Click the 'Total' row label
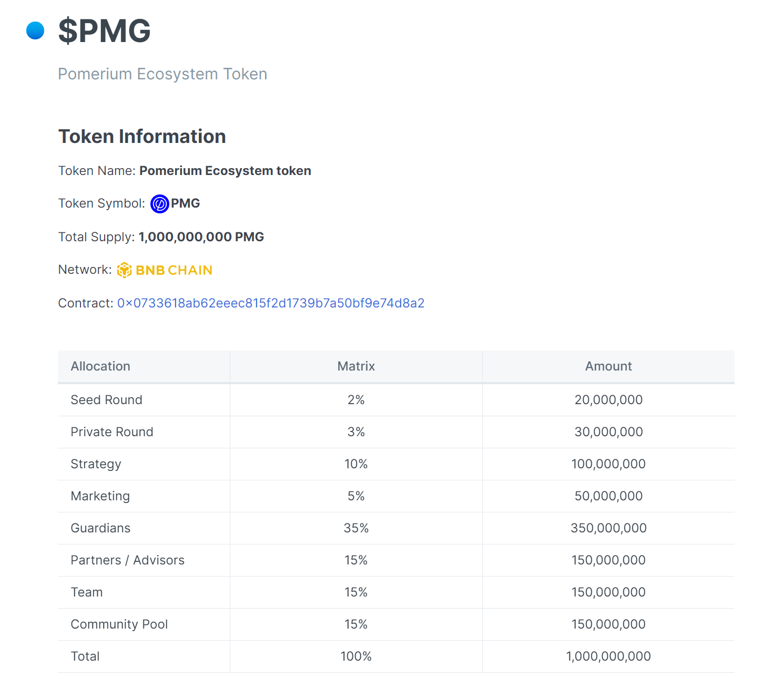Screen dimensions: 784x699 coord(85,656)
